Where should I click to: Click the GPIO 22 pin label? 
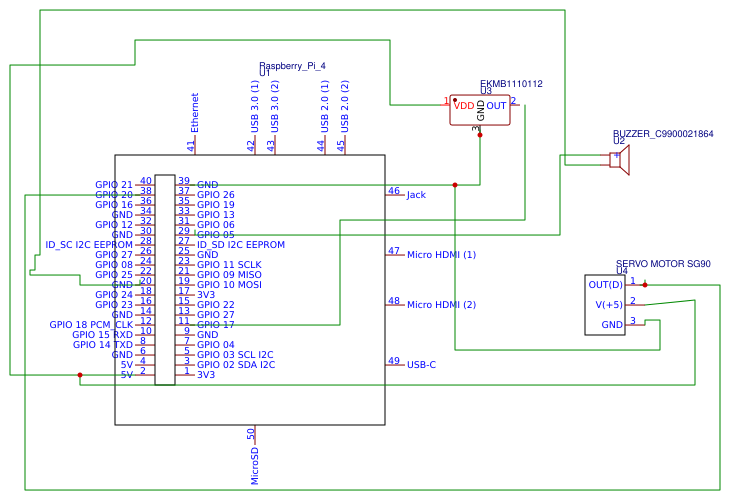tap(216, 304)
